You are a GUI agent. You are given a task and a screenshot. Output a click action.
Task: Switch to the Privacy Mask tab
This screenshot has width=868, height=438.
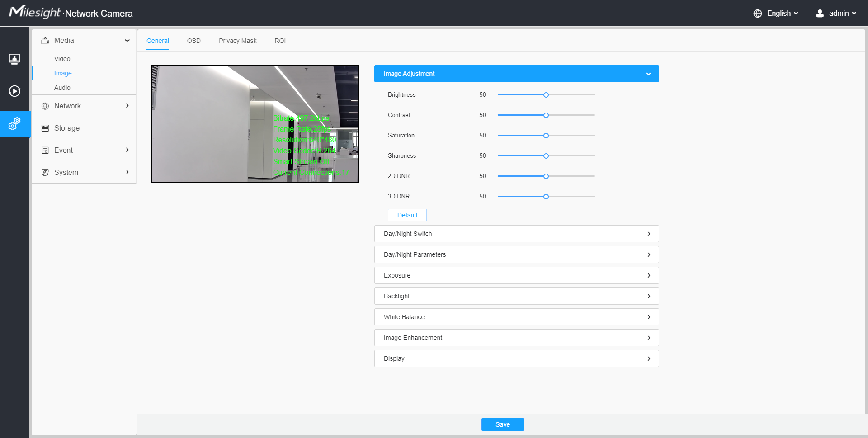(x=238, y=41)
